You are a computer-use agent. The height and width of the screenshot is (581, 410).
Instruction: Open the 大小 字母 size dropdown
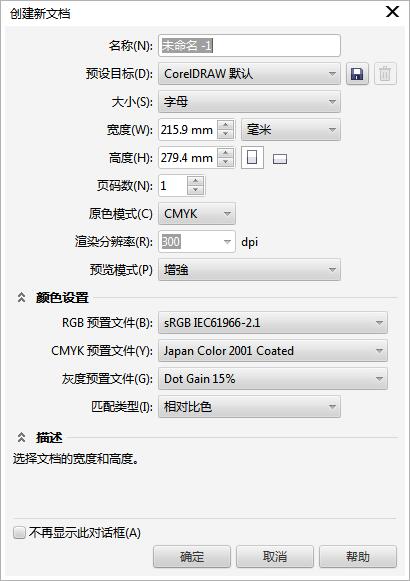249,102
